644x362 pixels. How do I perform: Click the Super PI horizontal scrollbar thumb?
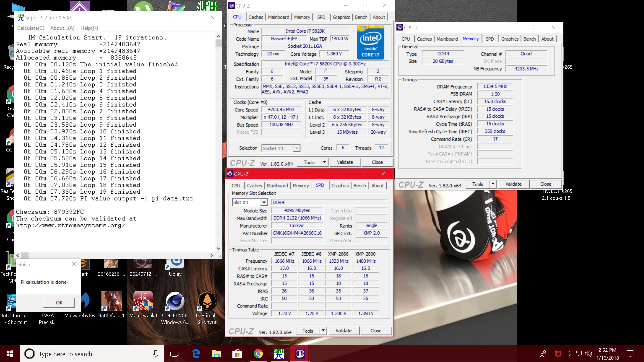click(x=25, y=255)
